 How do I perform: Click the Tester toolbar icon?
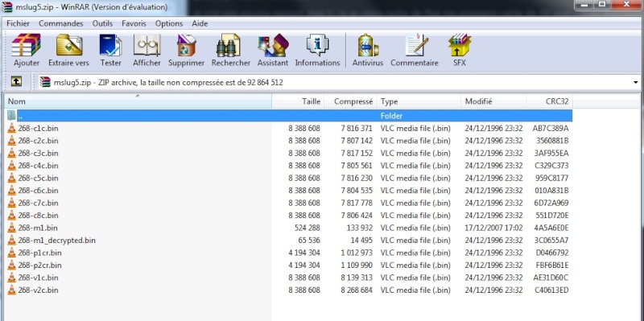click(x=110, y=45)
